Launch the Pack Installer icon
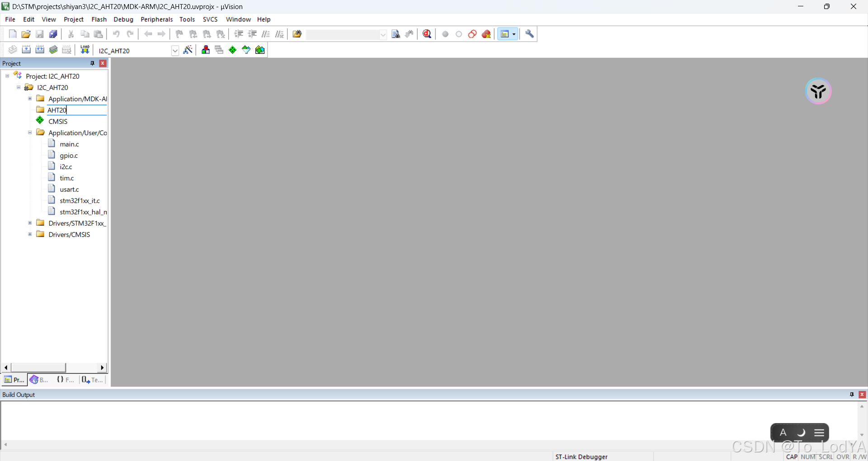868x461 pixels. pyautogui.click(x=260, y=50)
